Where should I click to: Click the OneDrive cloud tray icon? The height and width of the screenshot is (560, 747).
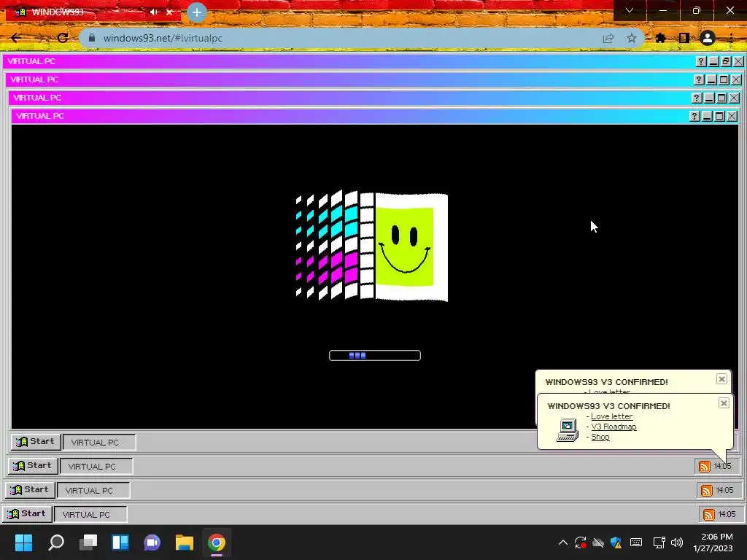coord(598,542)
